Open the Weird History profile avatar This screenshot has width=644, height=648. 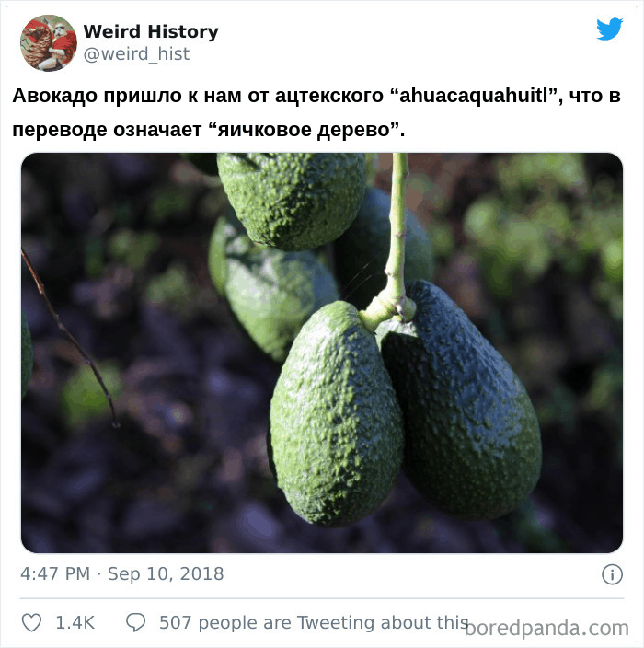click(49, 43)
